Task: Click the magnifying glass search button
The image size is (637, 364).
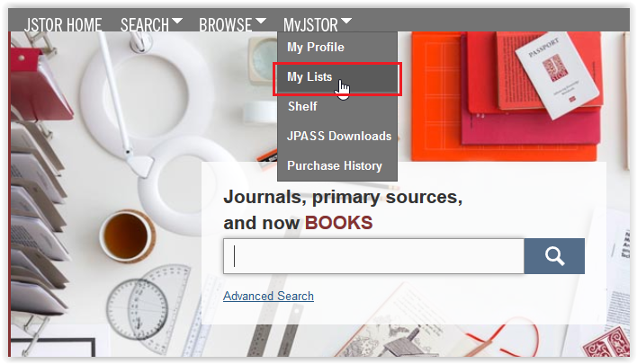Action: (554, 256)
